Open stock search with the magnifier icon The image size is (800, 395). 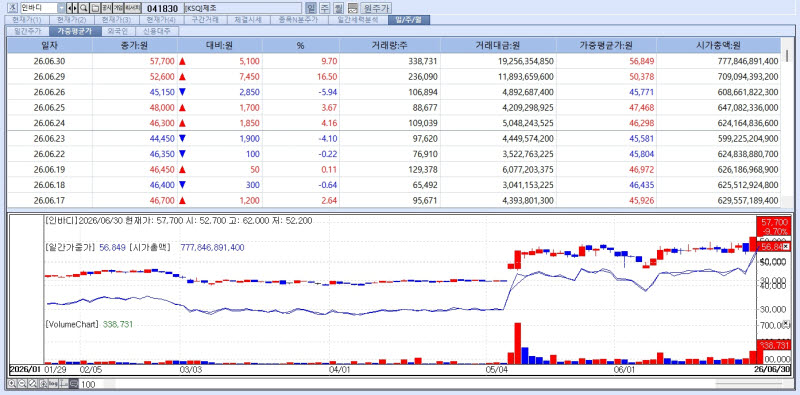pos(84,8)
